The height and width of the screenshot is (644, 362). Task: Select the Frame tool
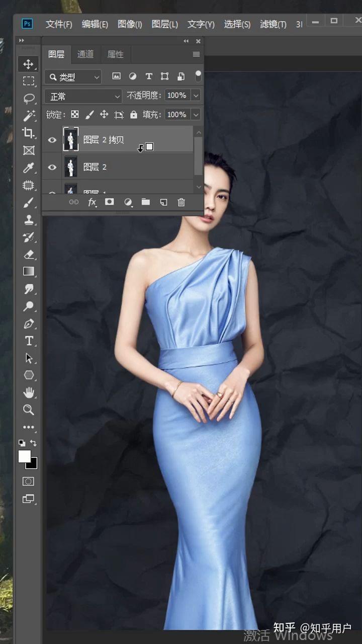click(29, 150)
